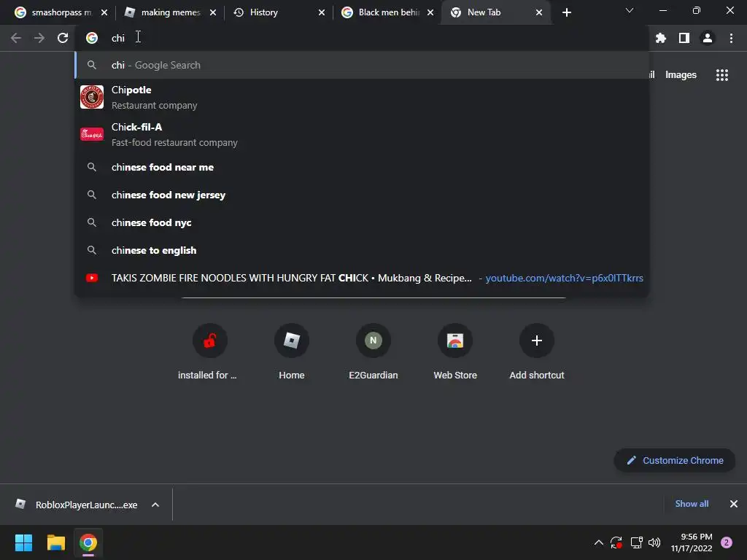Image resolution: width=747 pixels, height=560 pixels.
Task: Click the address bar text field
Action: (362, 38)
